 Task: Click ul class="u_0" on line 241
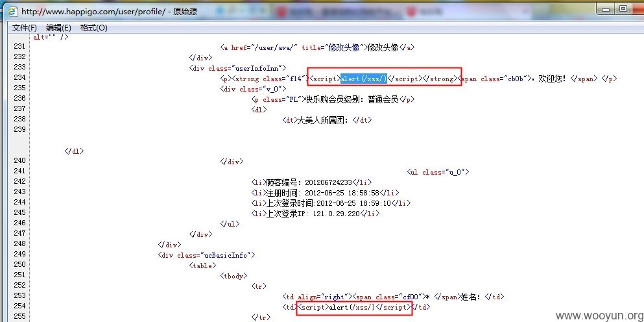[x=438, y=172]
